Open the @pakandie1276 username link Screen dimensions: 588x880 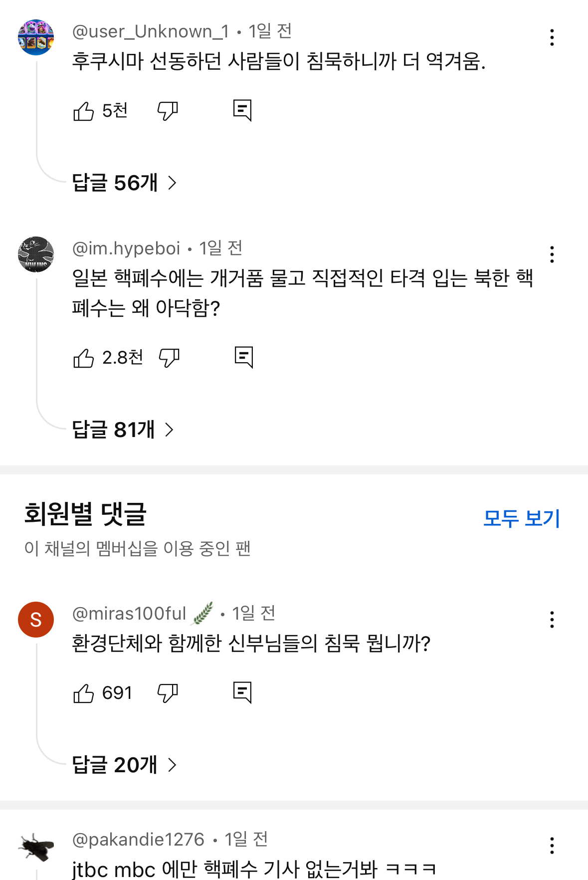tap(138, 840)
